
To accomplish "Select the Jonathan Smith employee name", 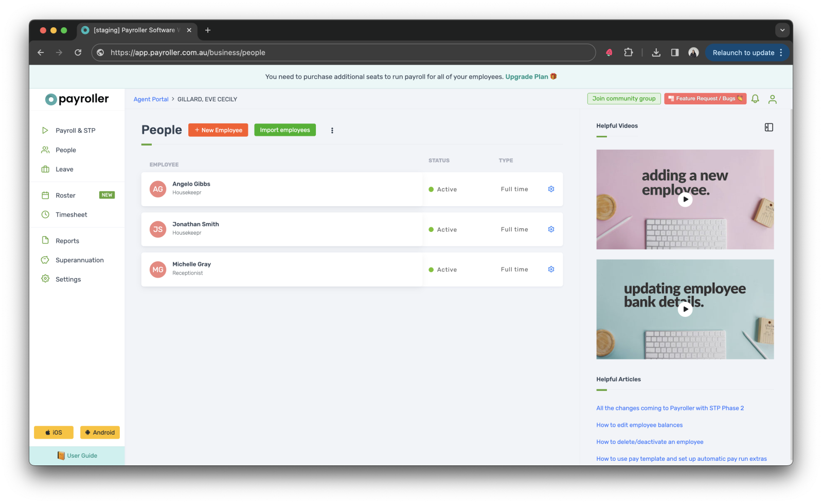I will [195, 224].
